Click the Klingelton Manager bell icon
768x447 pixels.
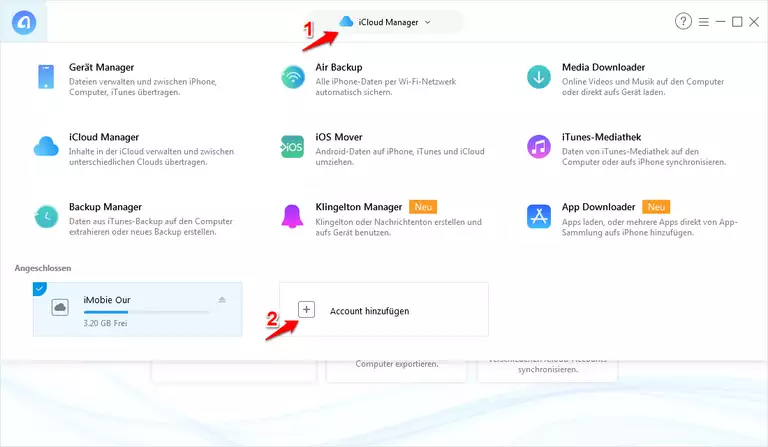tap(292, 216)
